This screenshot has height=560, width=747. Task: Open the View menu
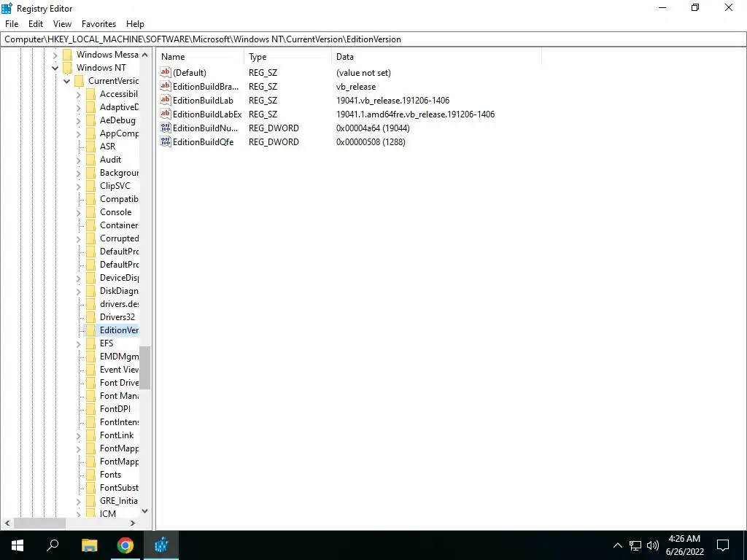tap(62, 24)
